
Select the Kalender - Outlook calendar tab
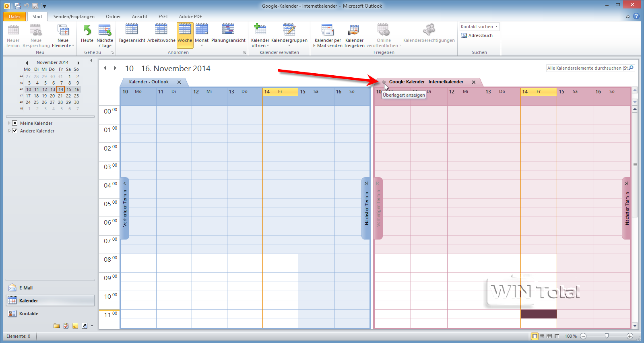[x=149, y=82]
